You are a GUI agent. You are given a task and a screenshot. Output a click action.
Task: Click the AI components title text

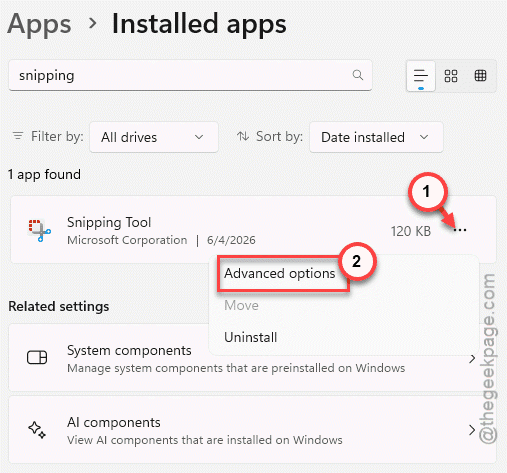tap(114, 423)
